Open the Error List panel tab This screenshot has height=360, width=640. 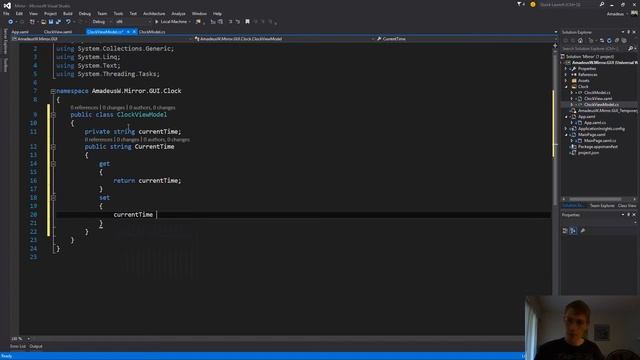click(18, 347)
